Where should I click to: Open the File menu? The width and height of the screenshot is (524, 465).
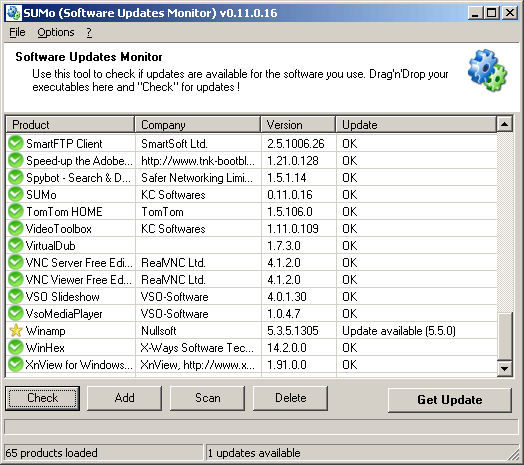point(17,32)
